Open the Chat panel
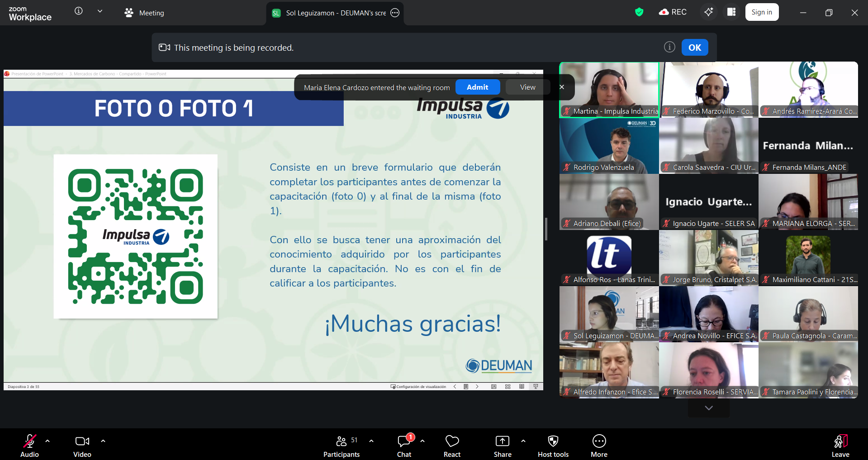Viewport: 868px width, 460px height. (x=404, y=446)
